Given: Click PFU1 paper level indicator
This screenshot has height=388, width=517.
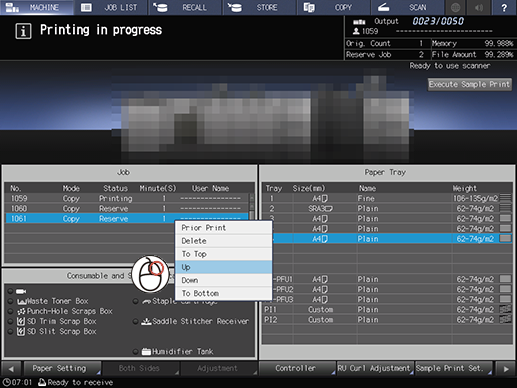Looking at the screenshot, I should [x=505, y=279].
